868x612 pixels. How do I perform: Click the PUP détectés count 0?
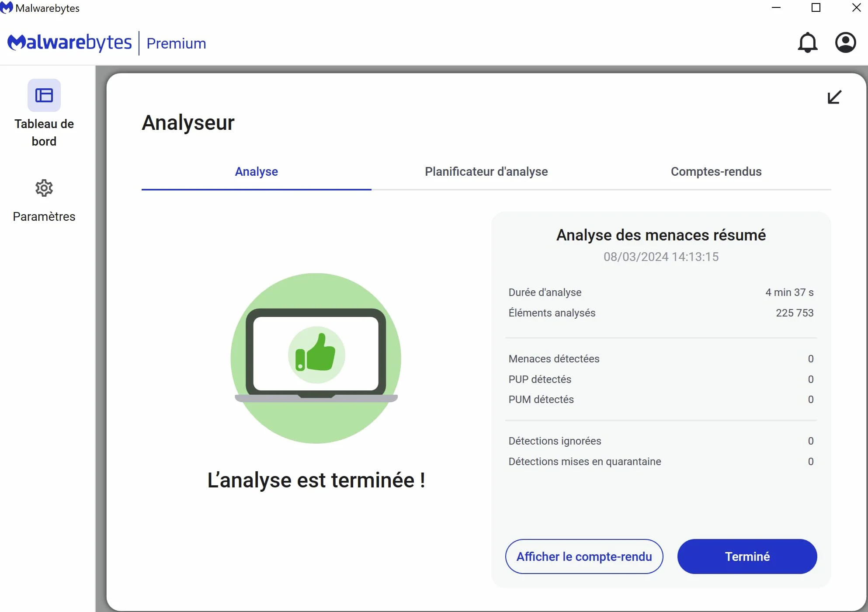click(x=811, y=379)
